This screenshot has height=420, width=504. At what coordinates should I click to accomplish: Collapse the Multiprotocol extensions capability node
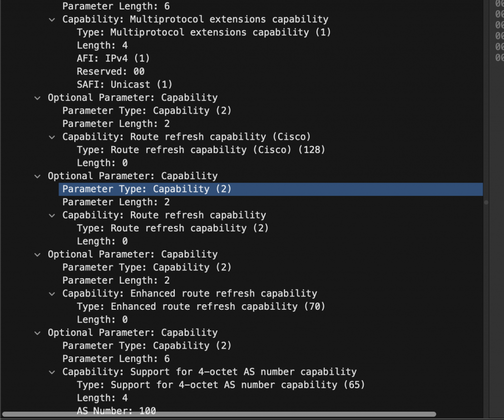(52, 20)
